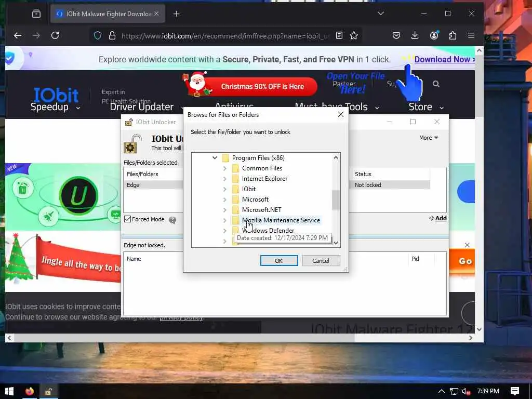532x399 pixels.
Task: Select the Common Files folder
Action: [262, 168]
